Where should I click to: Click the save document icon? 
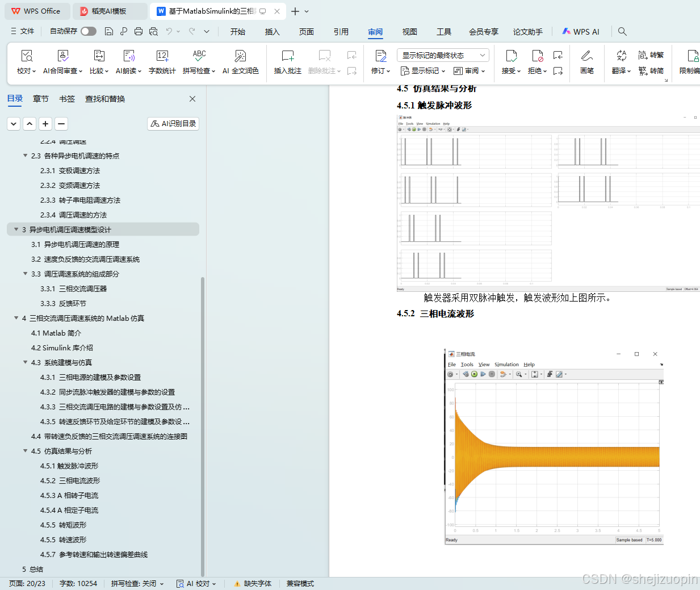pos(109,31)
